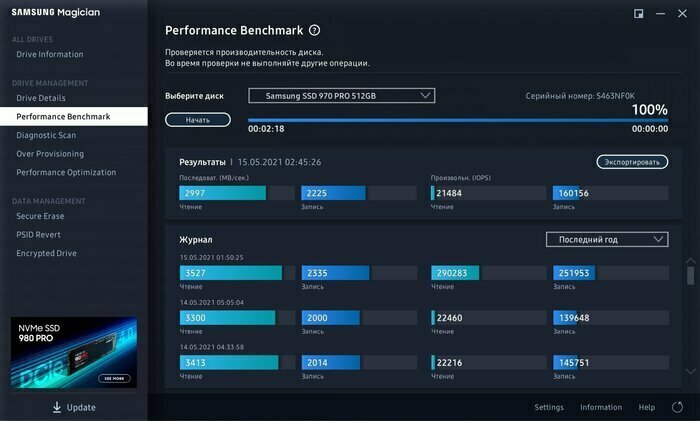This screenshot has width=700, height=421.
Task: Click the scroll down arrow in journal
Action: [x=689, y=371]
